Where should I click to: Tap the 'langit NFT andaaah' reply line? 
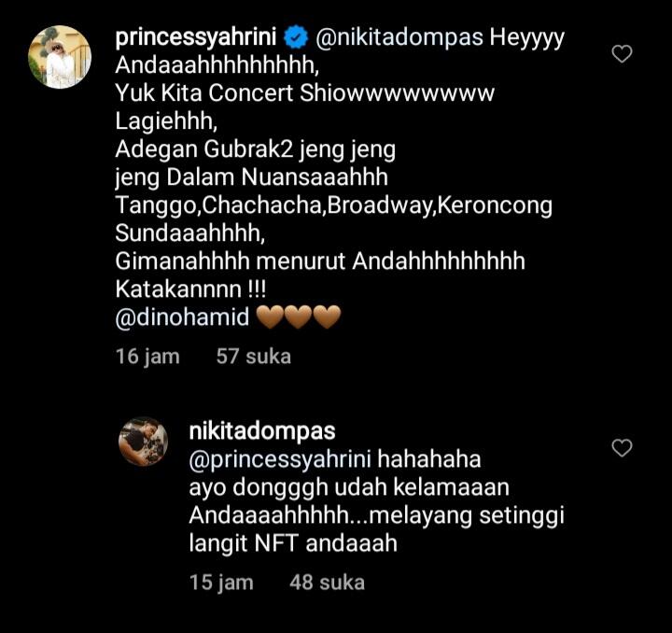click(x=293, y=543)
